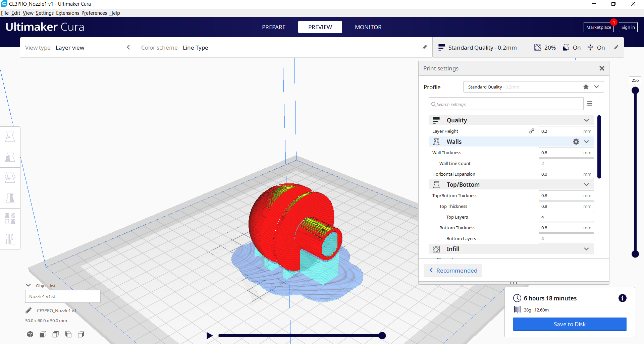Collapse the Top/Bottom settings category
This screenshot has height=344, width=644.
pos(586,184)
